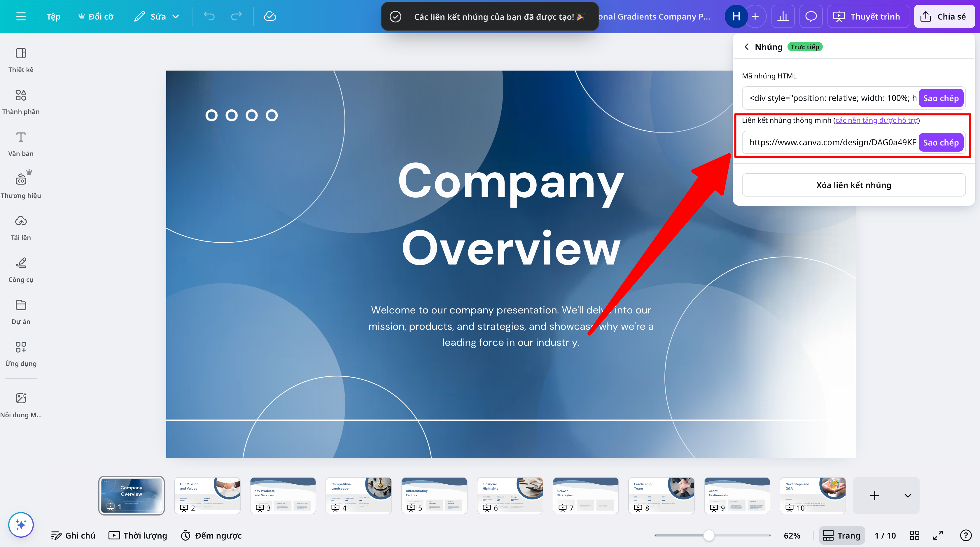Screen dimensions: 980x547
Task: Go back from the Nhúng panel
Action: coord(746,47)
